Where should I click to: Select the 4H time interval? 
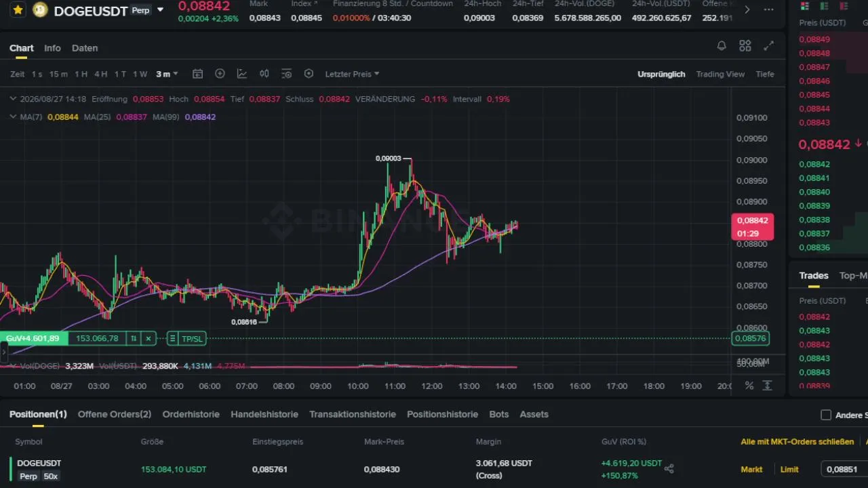(100, 74)
